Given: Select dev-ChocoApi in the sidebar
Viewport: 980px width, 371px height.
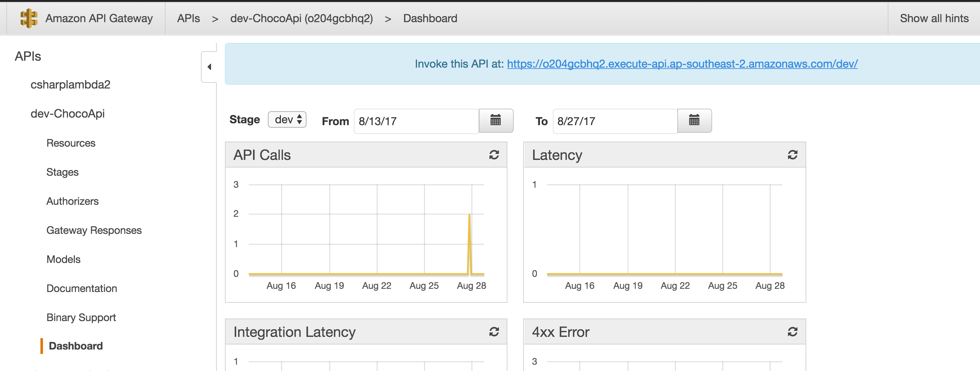Looking at the screenshot, I should pos(67,114).
